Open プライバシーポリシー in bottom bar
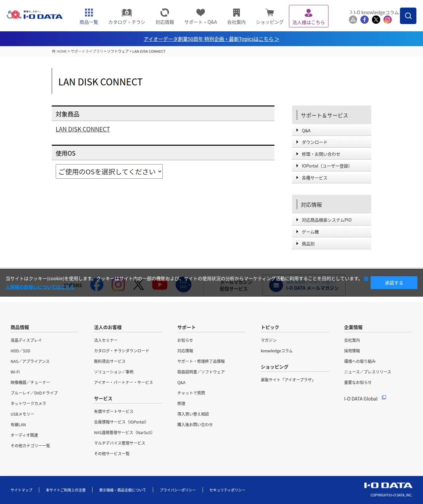 click(178, 490)
